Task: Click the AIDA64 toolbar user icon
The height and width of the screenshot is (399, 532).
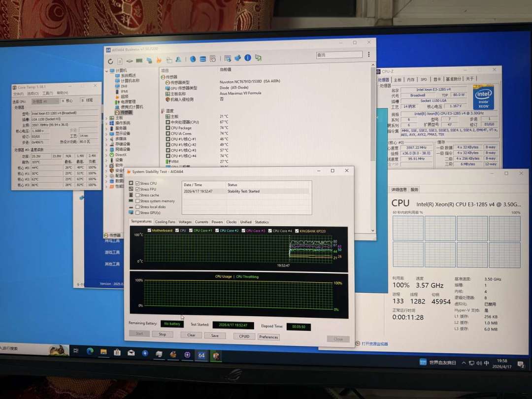Action: [178, 60]
